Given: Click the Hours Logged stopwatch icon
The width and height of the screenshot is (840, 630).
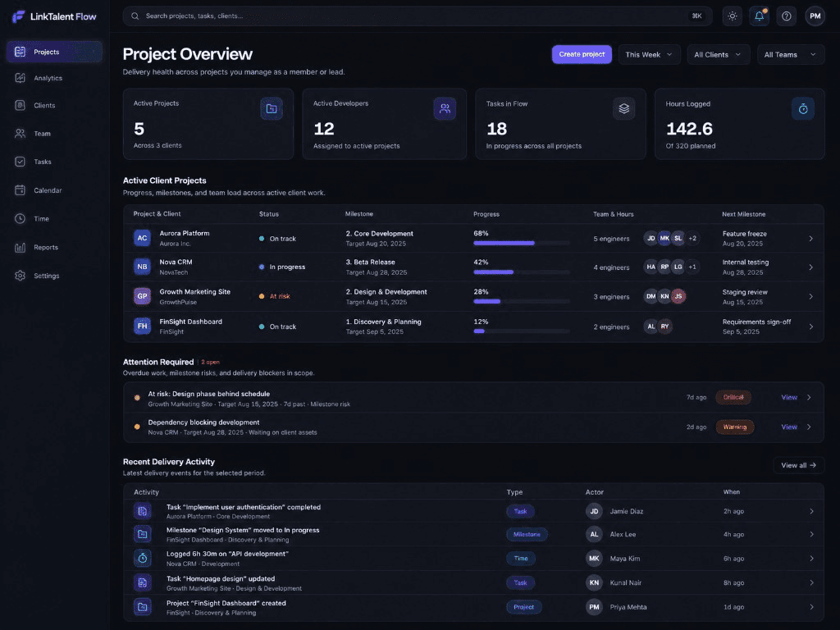Looking at the screenshot, I should click(803, 109).
